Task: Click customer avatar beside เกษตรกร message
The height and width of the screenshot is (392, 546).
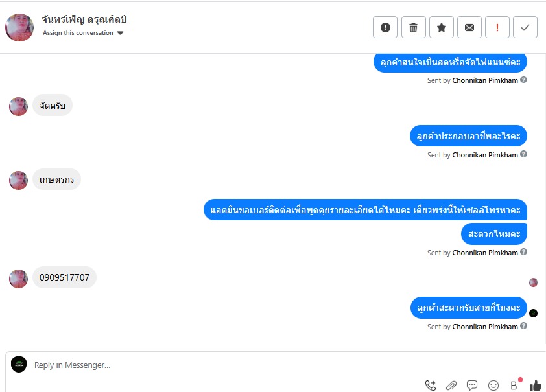Action: (18, 180)
